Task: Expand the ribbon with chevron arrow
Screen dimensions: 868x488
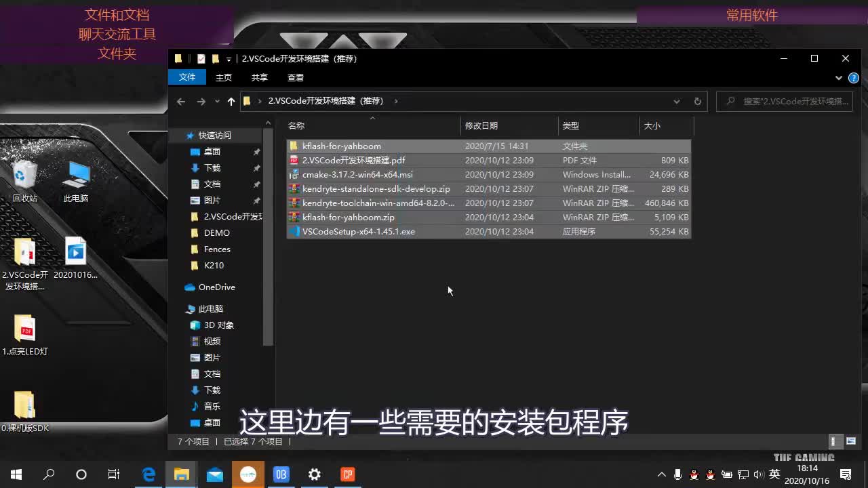Action: point(838,78)
